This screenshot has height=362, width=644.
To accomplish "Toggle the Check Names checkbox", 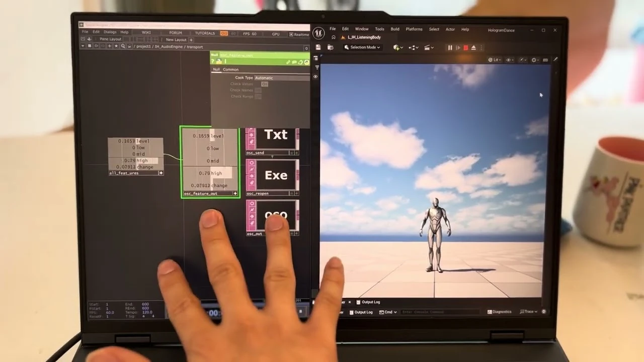I will click(258, 90).
